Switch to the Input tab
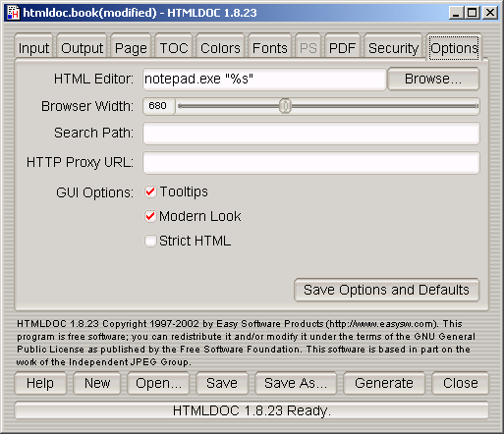 pos(33,47)
